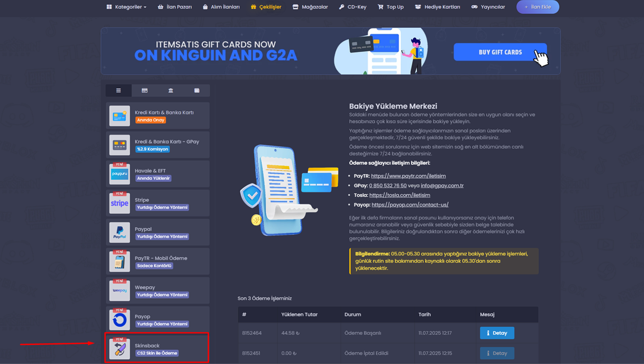Click the Kredi & Banka Kartı - GPay icon
Viewport: 644px width, 364px height.
pos(119,145)
